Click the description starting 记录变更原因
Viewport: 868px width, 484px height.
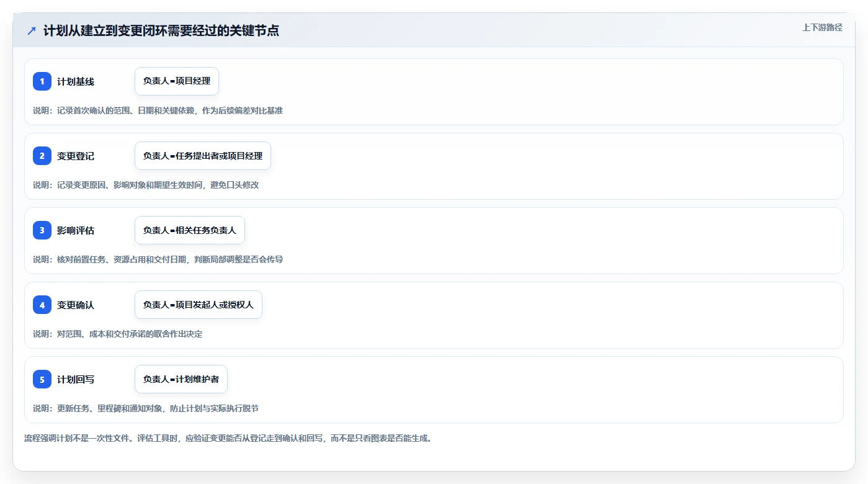[146, 185]
